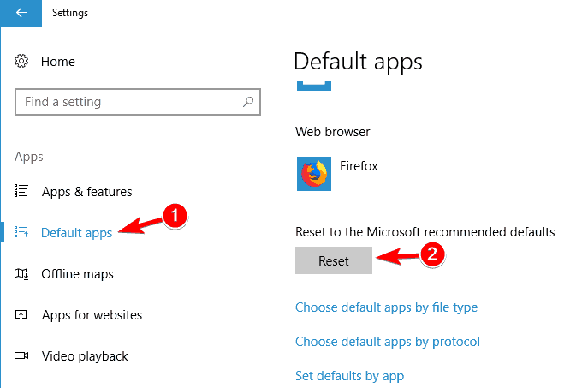Go to Offline maps settings
Image resolution: width=588 pixels, height=388 pixels.
coord(77,274)
